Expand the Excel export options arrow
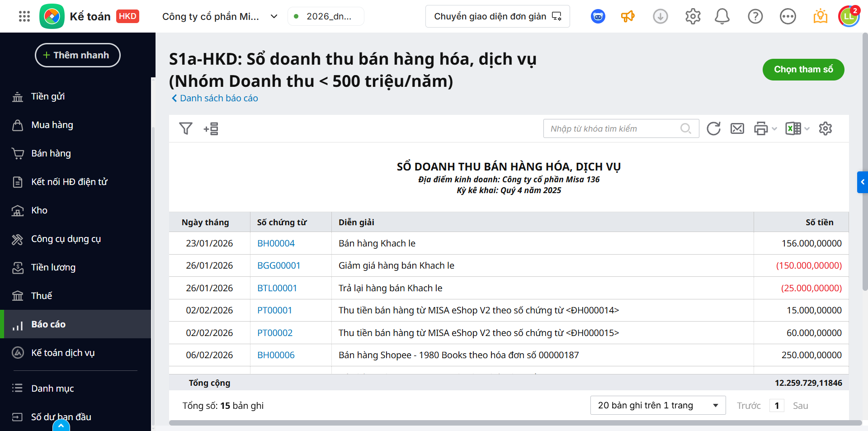This screenshot has height=431, width=868. coord(807,129)
